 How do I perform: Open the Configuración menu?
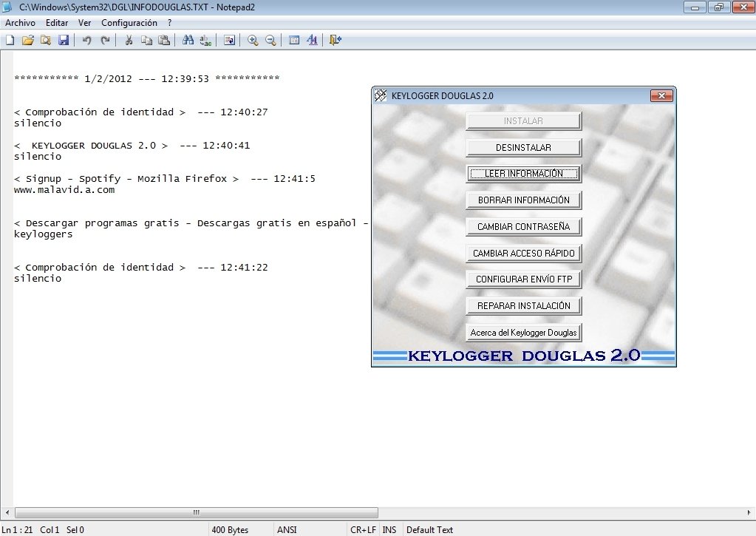129,23
